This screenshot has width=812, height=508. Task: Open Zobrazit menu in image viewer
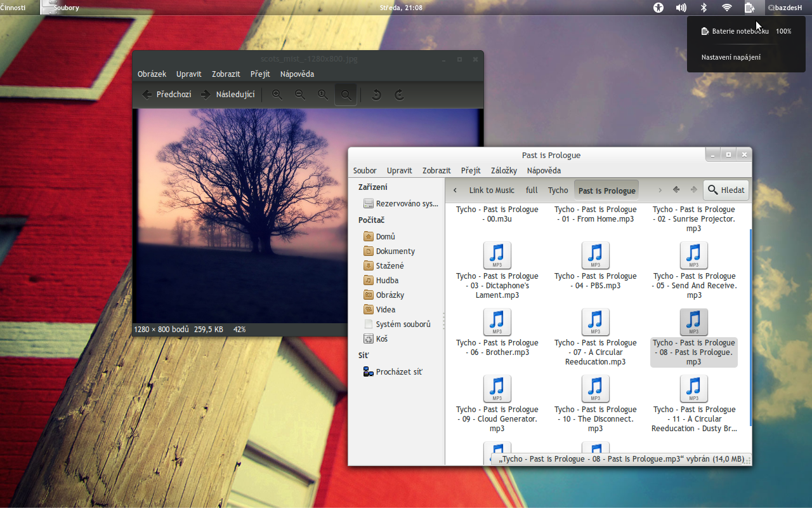click(226, 74)
